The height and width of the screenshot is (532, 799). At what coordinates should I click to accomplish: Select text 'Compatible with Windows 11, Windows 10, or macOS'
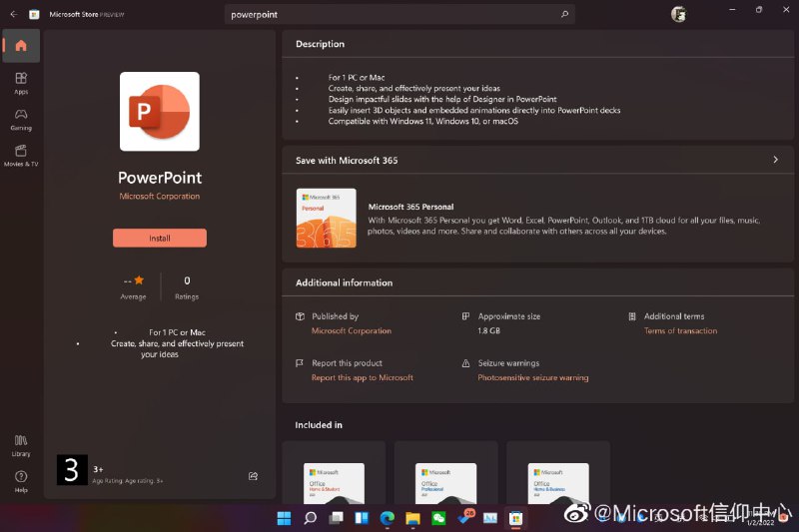422,121
